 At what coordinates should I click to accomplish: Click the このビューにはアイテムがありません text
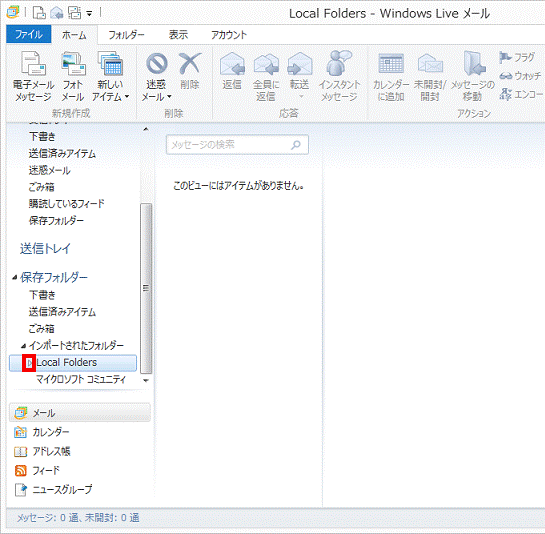click(238, 186)
